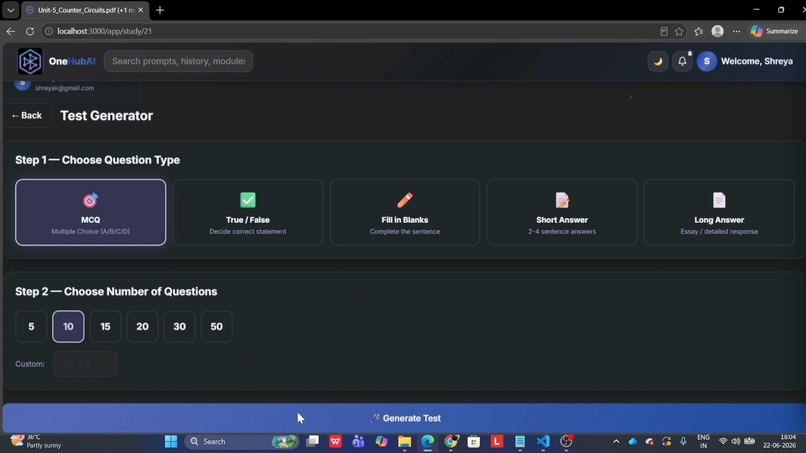Open the ENG IN language switcher
This screenshot has height=453, width=806.
pos(703,441)
